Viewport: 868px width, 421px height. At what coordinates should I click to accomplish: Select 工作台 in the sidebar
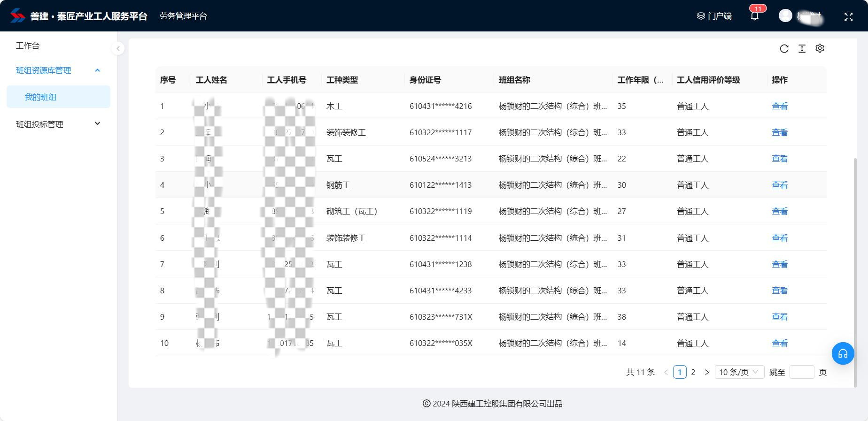coord(28,46)
